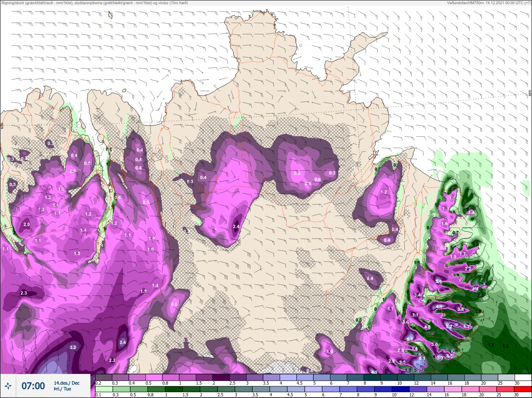Click the '5.4' precipitation value on the map
The image size is (532, 398).
pos(438,281)
